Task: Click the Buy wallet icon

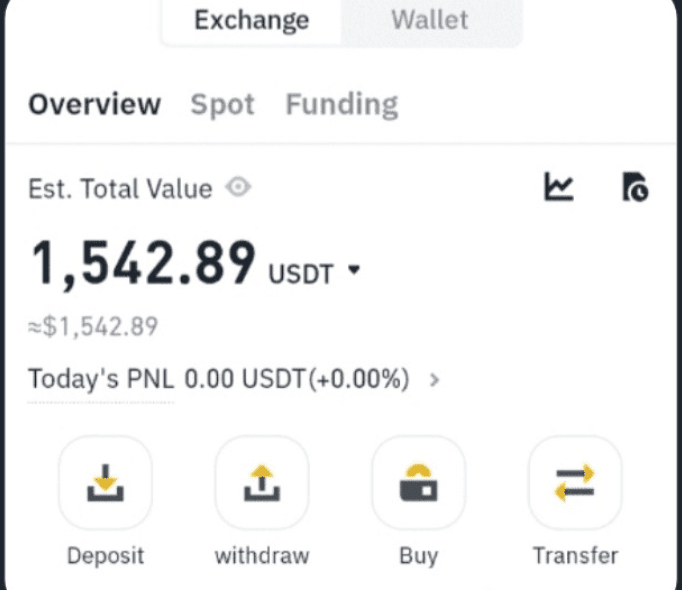Action: pos(418,483)
